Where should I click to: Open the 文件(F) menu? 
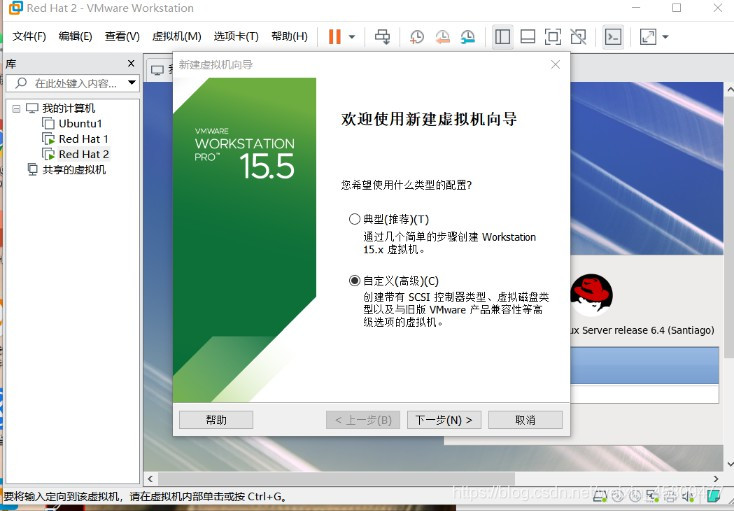(x=29, y=36)
